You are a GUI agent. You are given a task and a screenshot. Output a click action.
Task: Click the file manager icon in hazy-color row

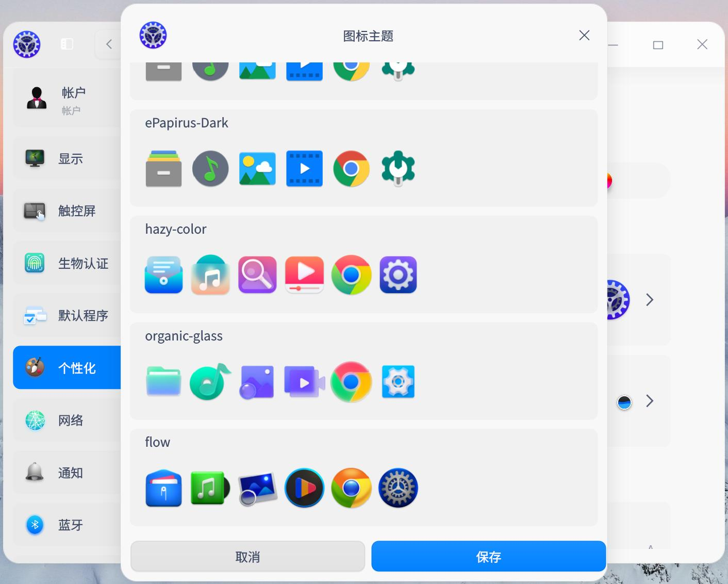(x=163, y=275)
